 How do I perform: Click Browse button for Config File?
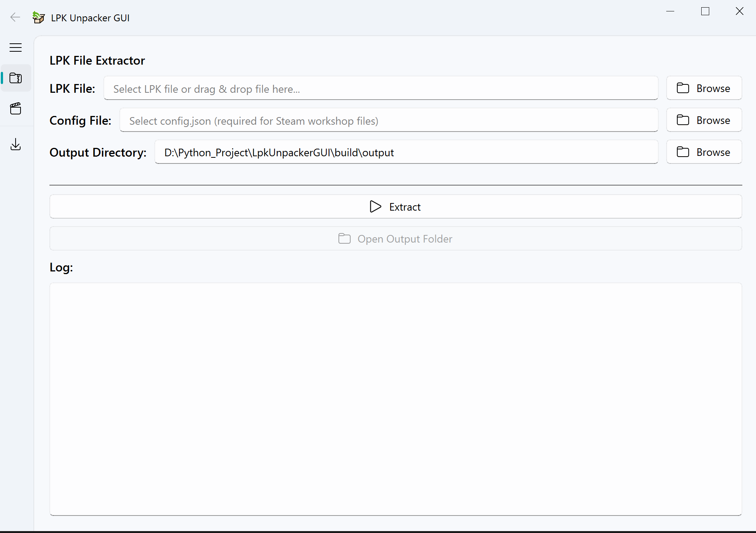pyautogui.click(x=704, y=120)
